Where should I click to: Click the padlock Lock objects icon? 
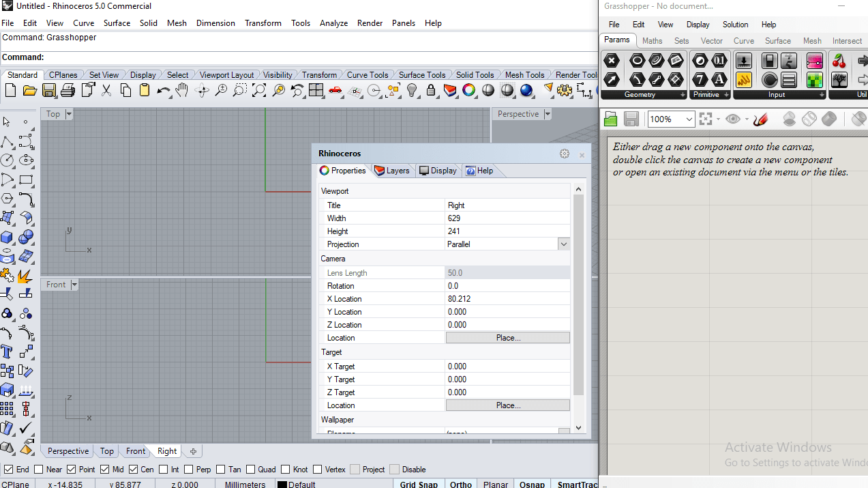click(x=431, y=90)
